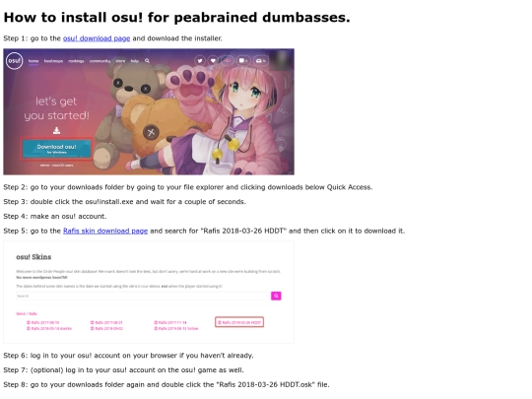Screen dimensions: 532x399
Task: Click the "Step 8" HDDT.osk file instruction text
Action: tap(166, 384)
